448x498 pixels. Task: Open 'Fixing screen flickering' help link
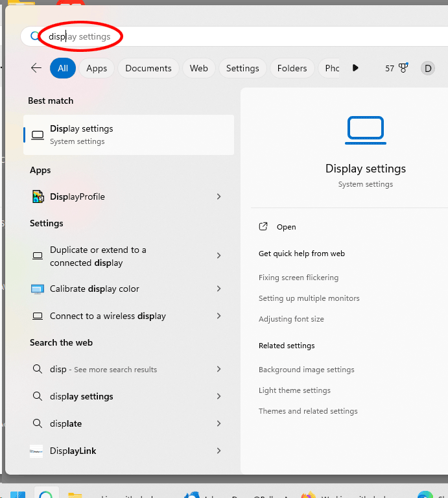[x=298, y=278]
